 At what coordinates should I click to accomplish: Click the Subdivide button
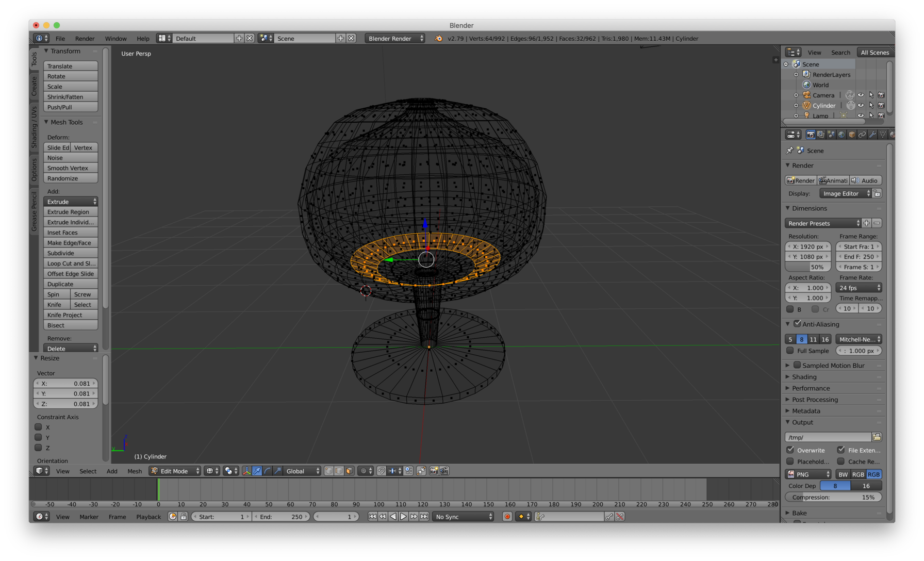tap(71, 253)
